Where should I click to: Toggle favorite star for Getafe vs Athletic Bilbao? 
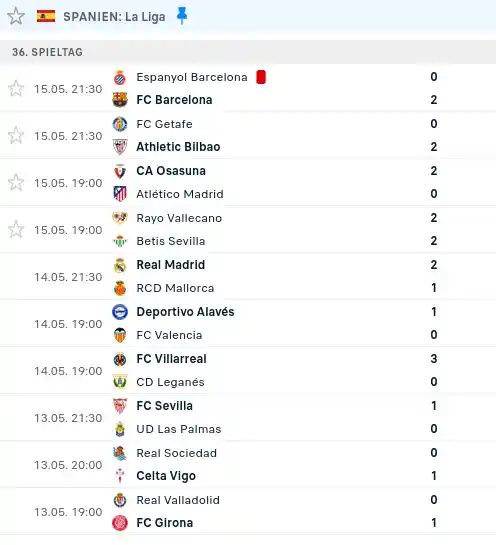point(16,136)
